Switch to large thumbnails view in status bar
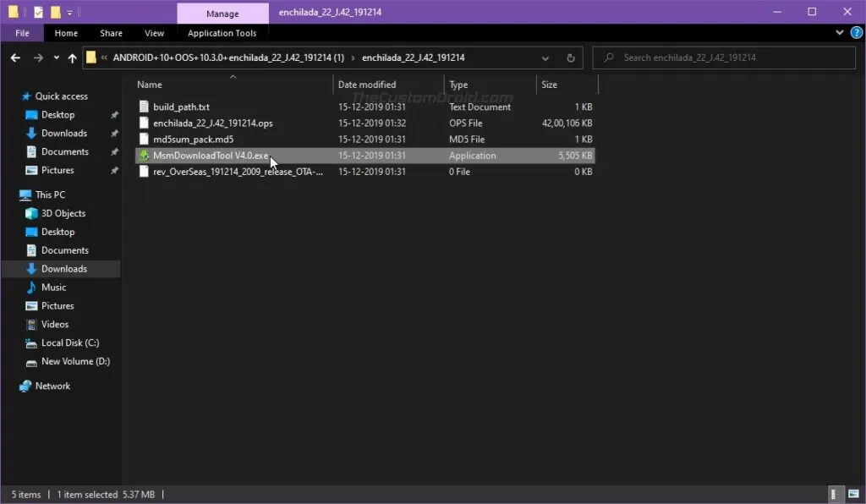The width and height of the screenshot is (866, 504). pyautogui.click(x=853, y=494)
